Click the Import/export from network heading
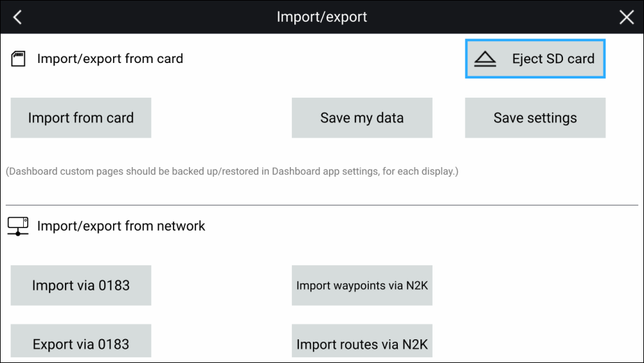Viewport: 644px width, 363px height. coord(121,226)
